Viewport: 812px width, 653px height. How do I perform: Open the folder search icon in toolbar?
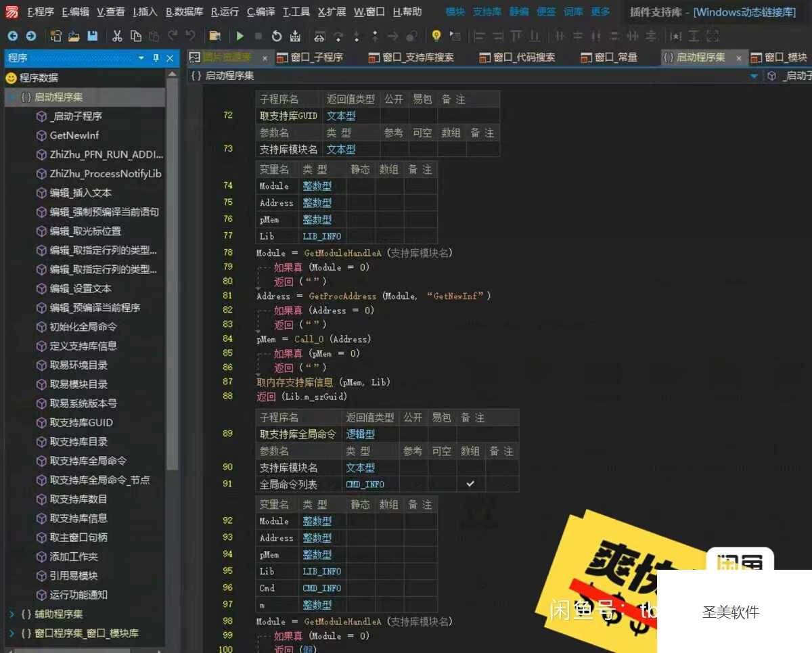point(215,36)
